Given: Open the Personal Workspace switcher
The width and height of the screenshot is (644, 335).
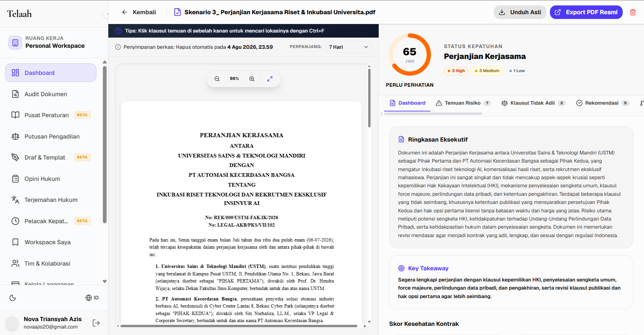Looking at the screenshot, I should point(54,42).
